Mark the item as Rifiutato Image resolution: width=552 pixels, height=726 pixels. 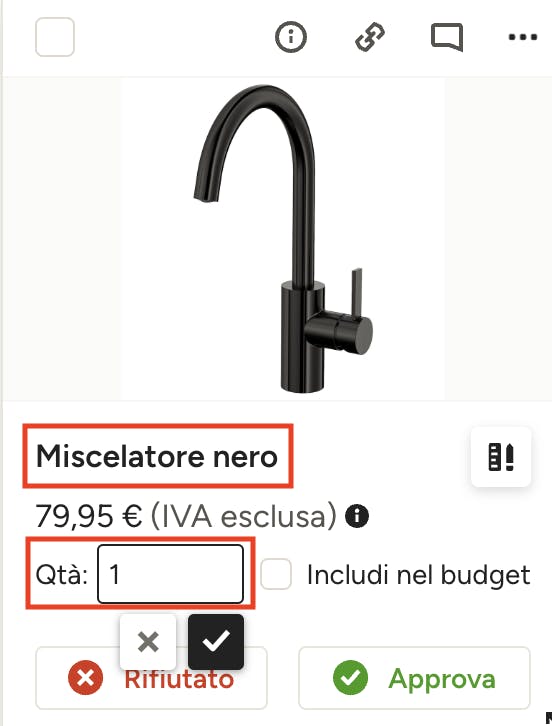pos(151,678)
